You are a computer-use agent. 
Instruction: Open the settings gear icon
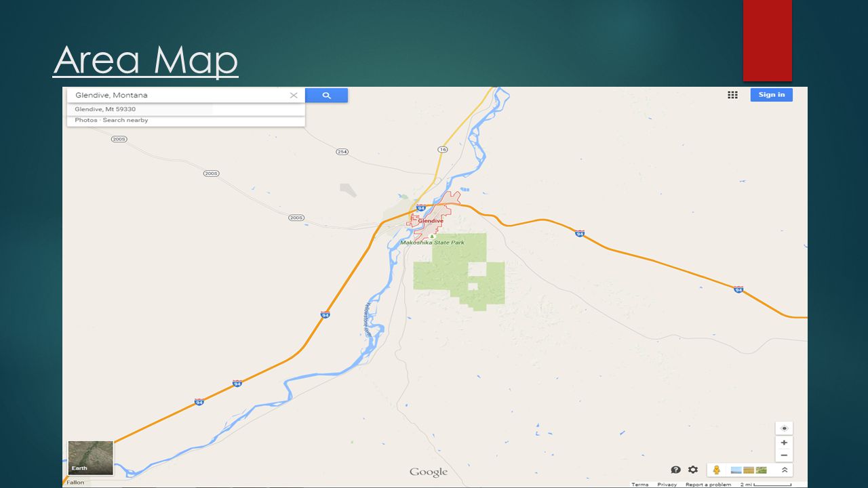click(692, 470)
